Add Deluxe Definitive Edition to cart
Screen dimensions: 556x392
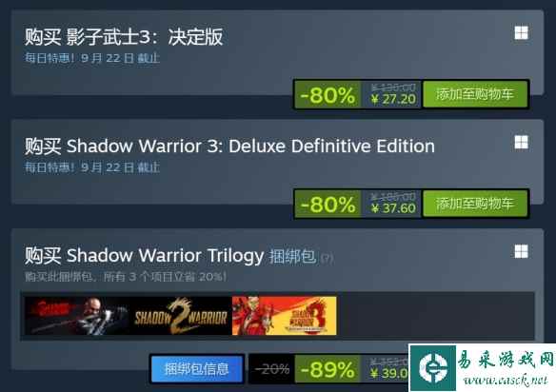[475, 204]
